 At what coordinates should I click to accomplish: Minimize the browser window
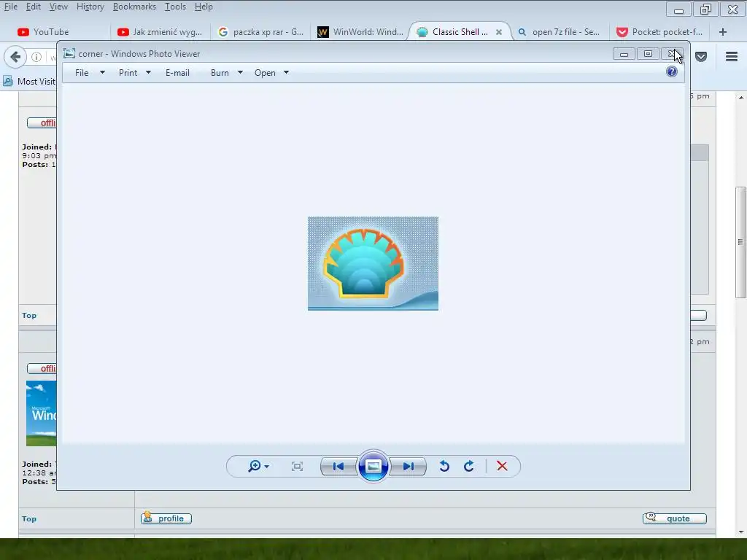pos(679,9)
